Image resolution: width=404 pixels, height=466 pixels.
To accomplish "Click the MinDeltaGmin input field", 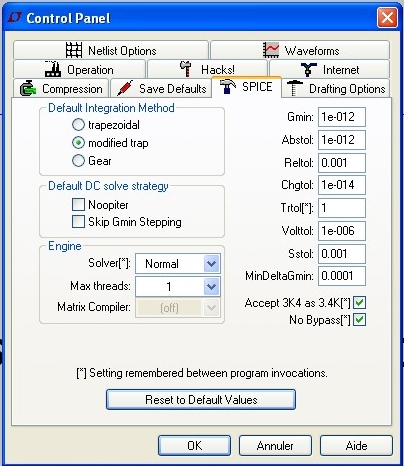I will (342, 276).
